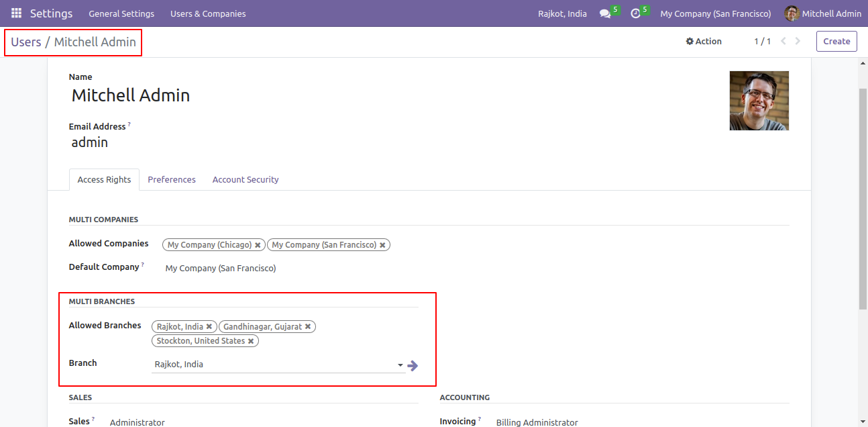The width and height of the screenshot is (868, 427).
Task: Remove Gandhinagar, Gujarat branch tag
Action: [308, 327]
